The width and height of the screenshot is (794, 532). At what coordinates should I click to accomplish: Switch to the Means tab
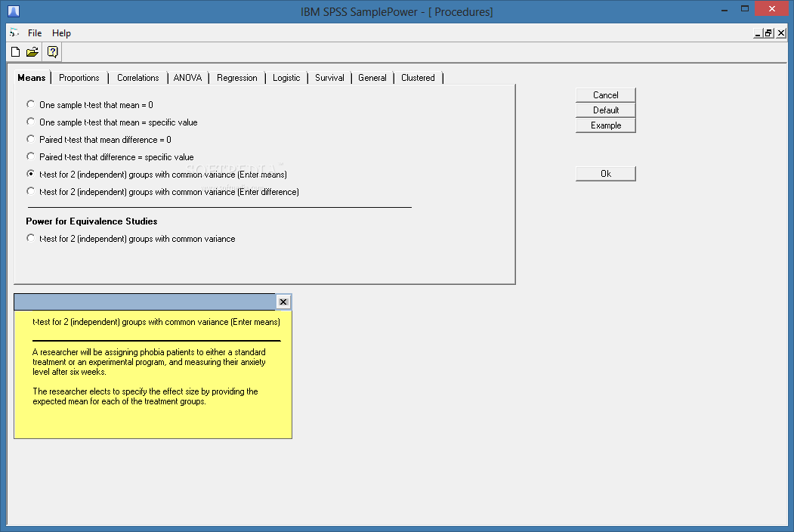(x=32, y=78)
